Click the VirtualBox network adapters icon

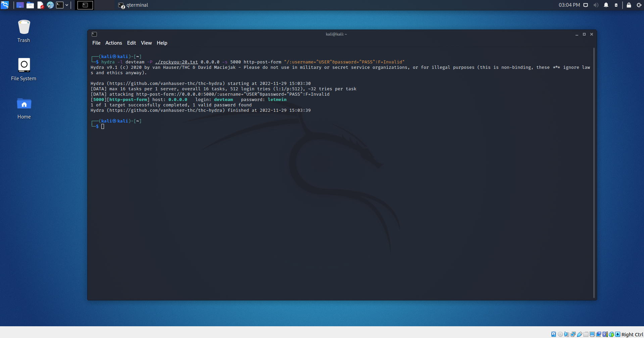click(x=573, y=334)
